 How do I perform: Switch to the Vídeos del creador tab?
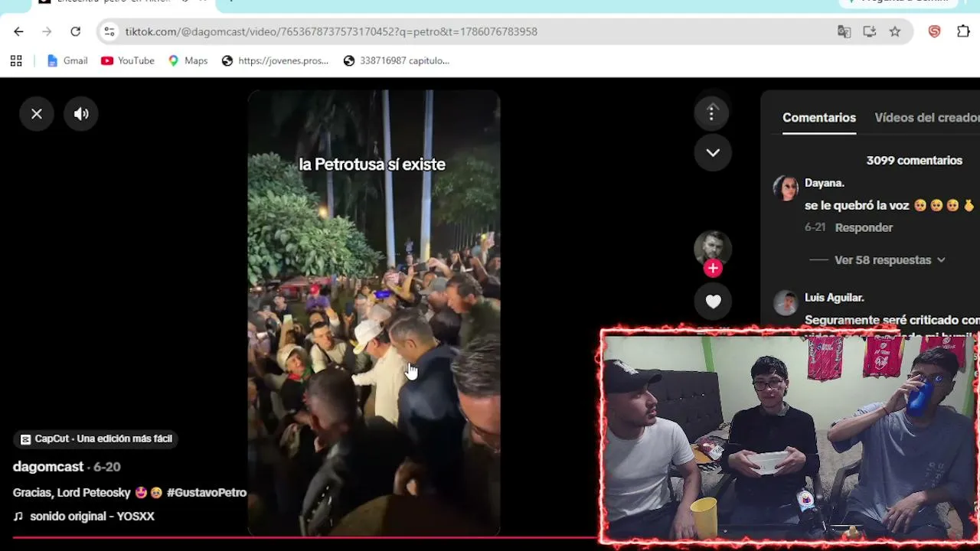(x=927, y=118)
